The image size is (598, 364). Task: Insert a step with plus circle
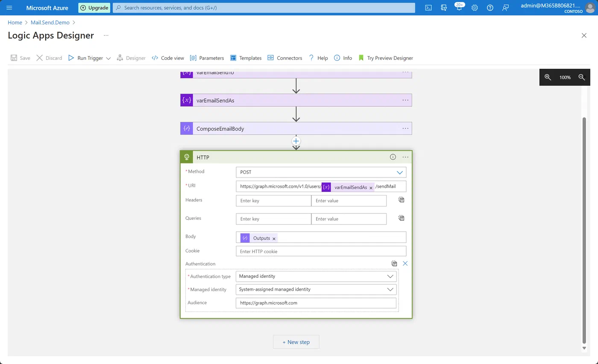click(296, 141)
